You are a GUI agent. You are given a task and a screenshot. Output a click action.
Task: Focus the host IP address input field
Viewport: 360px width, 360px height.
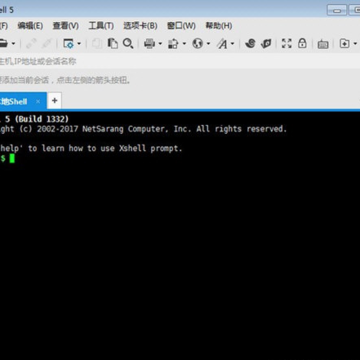pyautogui.click(x=180, y=61)
